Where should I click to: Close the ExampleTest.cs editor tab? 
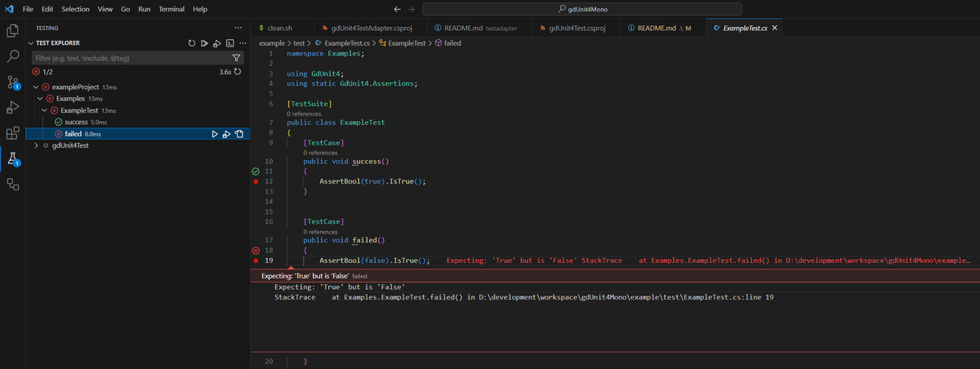[x=775, y=28]
